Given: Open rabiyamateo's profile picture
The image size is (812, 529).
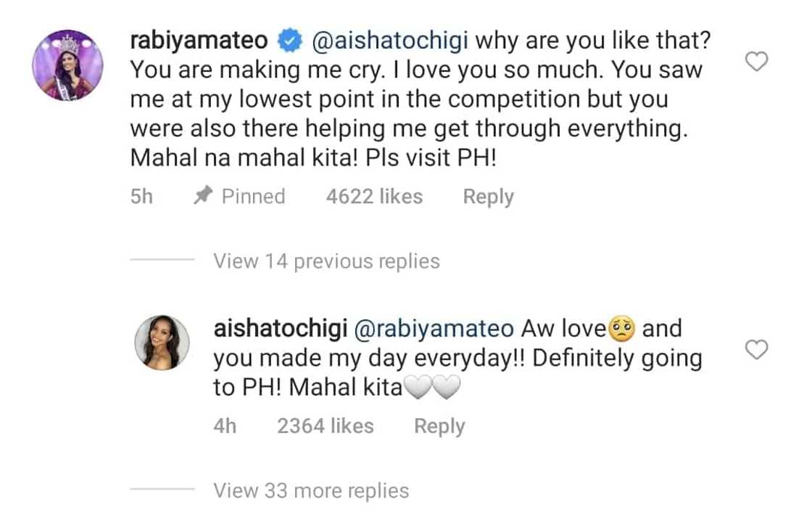Looking at the screenshot, I should [x=67, y=65].
